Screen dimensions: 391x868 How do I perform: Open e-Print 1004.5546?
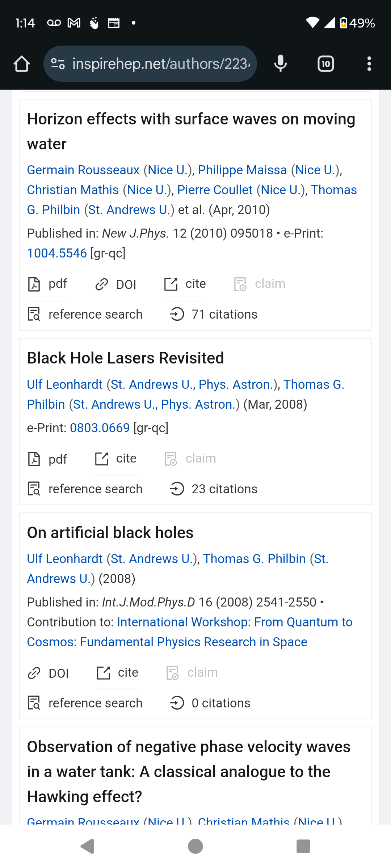tap(57, 253)
